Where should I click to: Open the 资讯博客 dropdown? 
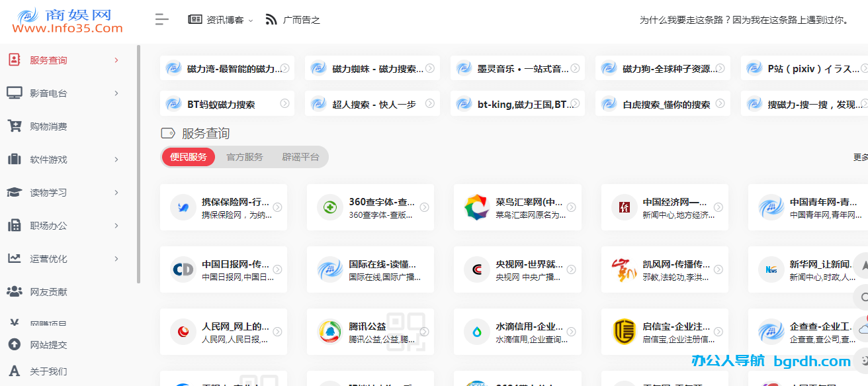(x=220, y=19)
